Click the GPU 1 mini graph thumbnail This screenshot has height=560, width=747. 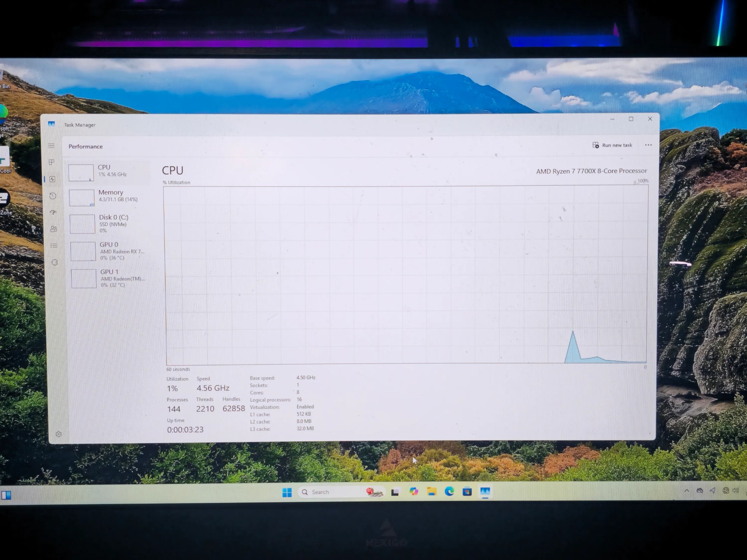[84, 279]
